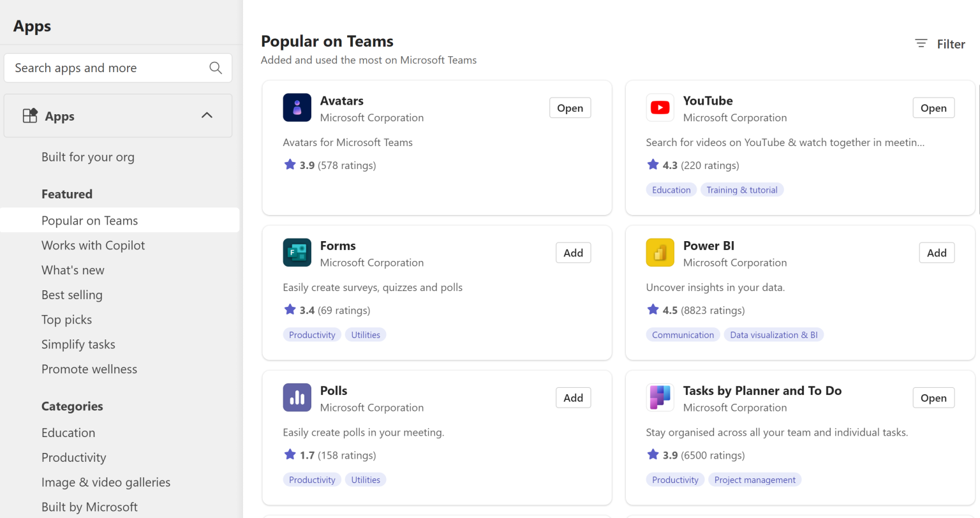Viewport: 980px width, 518px height.
Task: Select Works with Copilot in the sidebar
Action: click(93, 245)
